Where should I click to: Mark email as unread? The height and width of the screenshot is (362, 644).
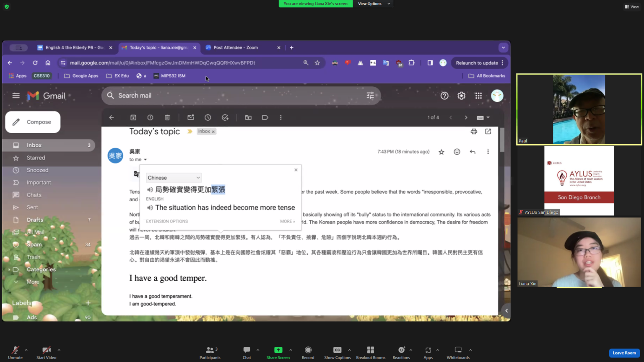(191, 118)
